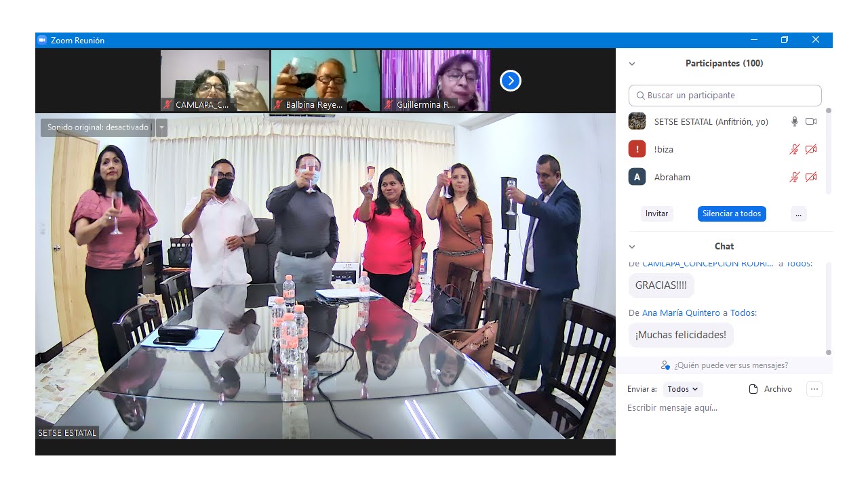Image resolution: width=868 pixels, height=488 pixels.
Task: Click muted mic icon on Balbina Reye thumbnail
Action: pyautogui.click(x=277, y=105)
